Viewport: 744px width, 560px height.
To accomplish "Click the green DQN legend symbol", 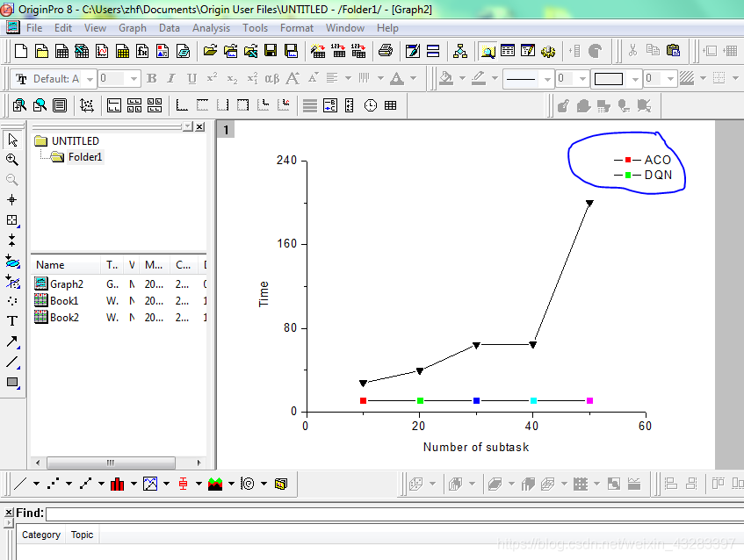I will 627,175.
